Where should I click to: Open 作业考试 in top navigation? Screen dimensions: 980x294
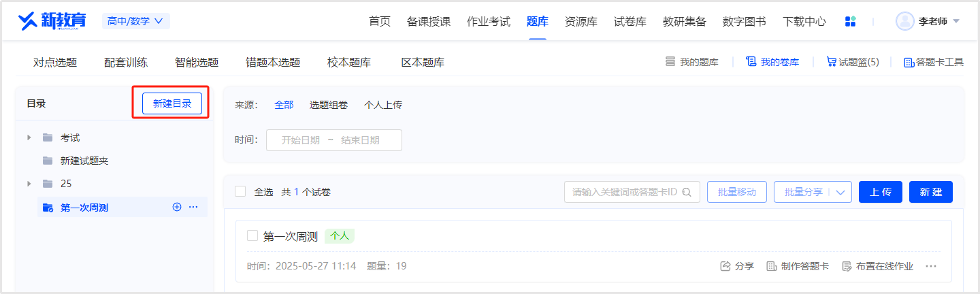pyautogui.click(x=489, y=21)
